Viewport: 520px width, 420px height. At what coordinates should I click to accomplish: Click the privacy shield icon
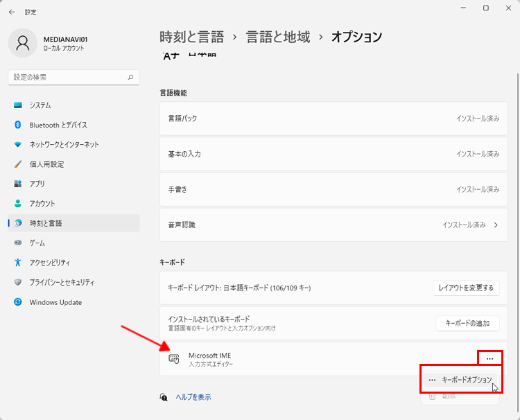pyautogui.click(x=18, y=282)
